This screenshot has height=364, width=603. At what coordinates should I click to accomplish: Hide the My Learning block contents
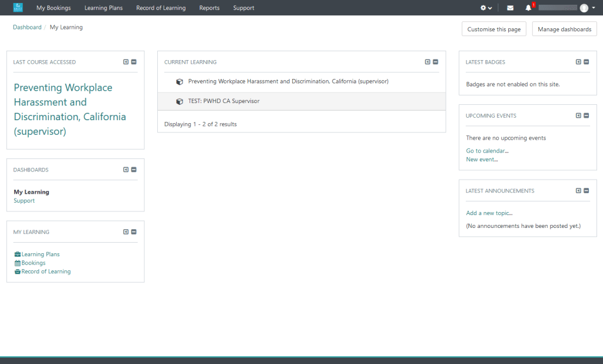[134, 232]
